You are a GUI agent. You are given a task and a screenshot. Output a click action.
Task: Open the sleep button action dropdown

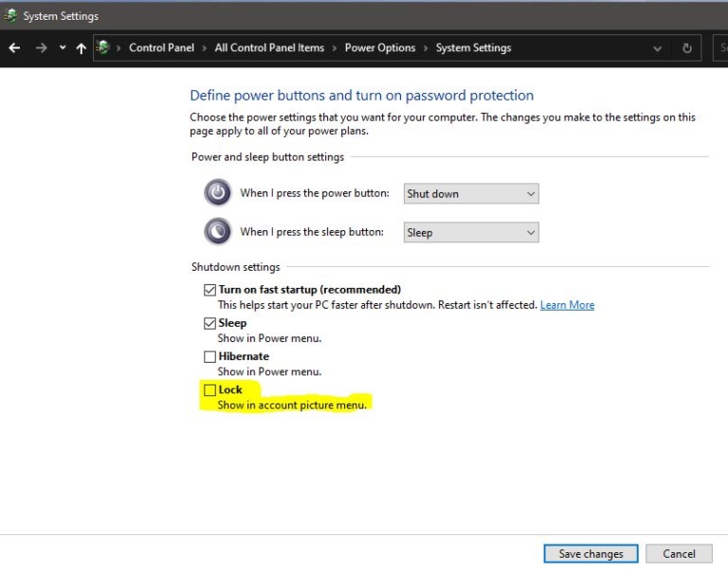471,232
